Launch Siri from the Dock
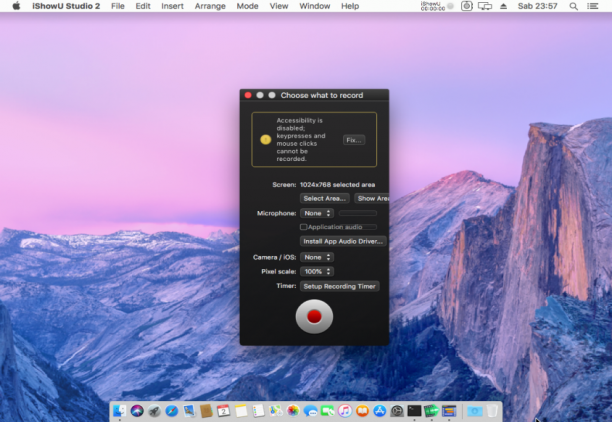This screenshot has width=612, height=422. pyautogui.click(x=137, y=411)
